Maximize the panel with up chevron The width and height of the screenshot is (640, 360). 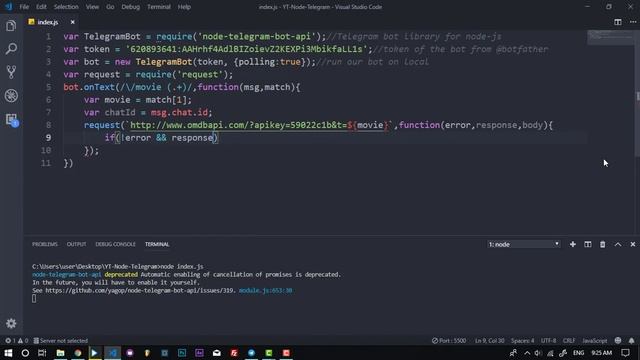click(x=618, y=244)
